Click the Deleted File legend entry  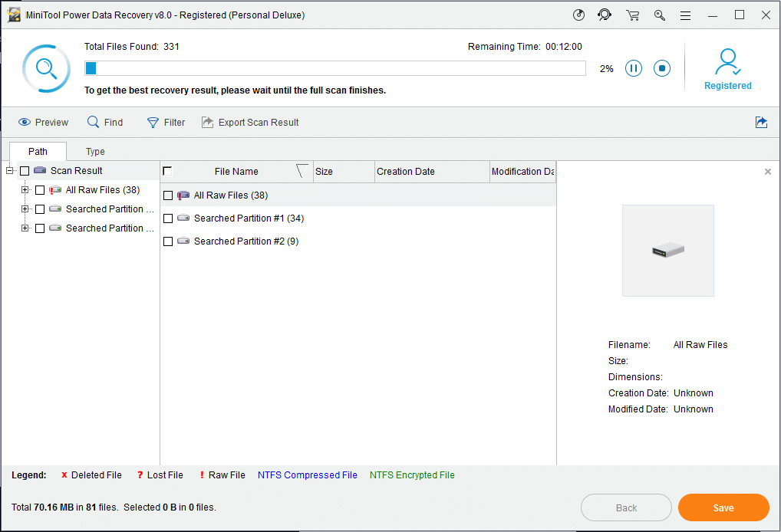[91, 475]
